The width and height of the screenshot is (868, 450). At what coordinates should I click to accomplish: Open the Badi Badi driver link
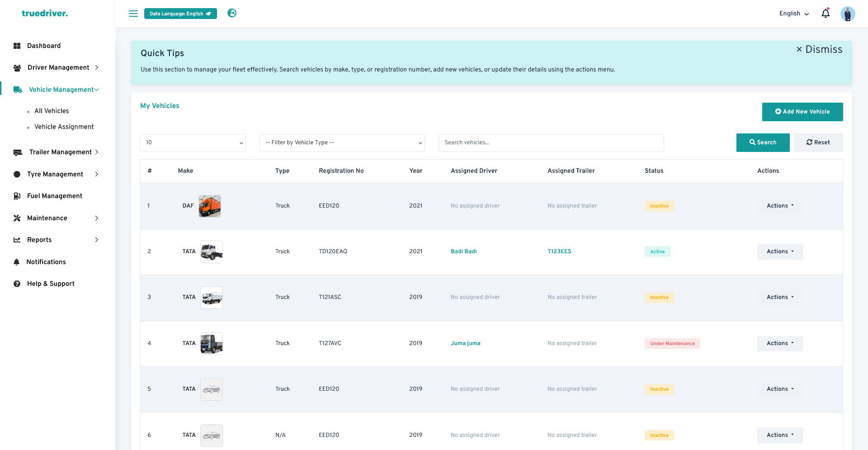[463, 251]
